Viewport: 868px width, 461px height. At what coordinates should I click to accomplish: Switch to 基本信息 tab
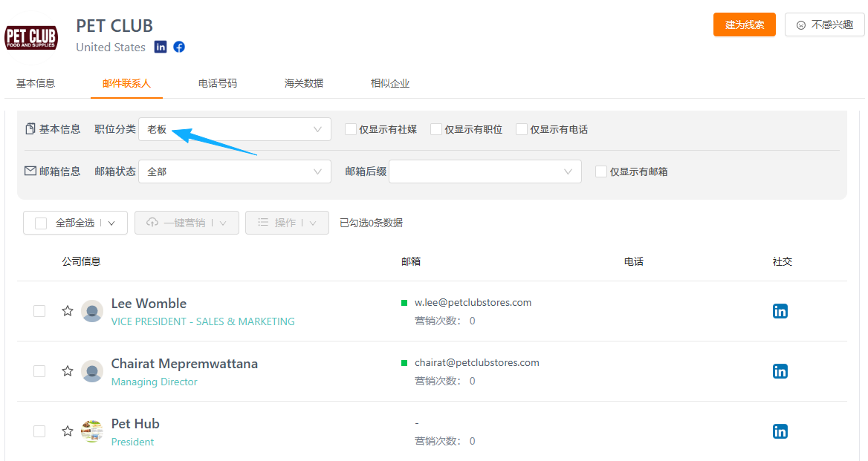click(x=36, y=83)
